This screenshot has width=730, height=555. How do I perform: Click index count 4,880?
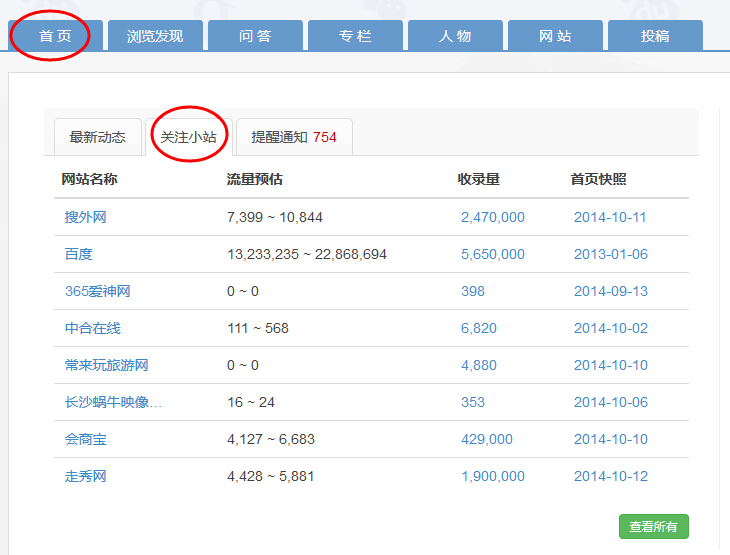(479, 365)
